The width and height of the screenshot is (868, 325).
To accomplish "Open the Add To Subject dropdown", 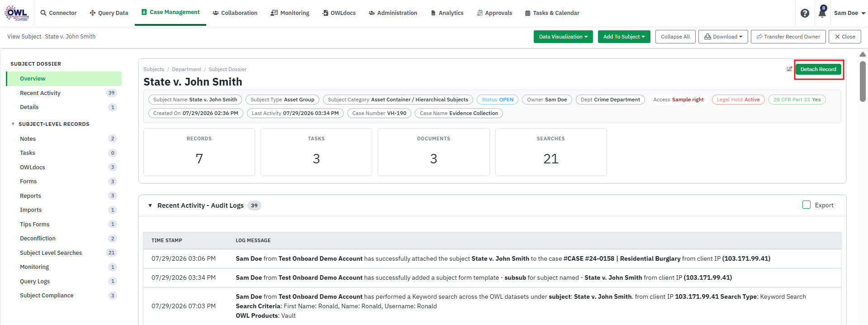I will (624, 37).
